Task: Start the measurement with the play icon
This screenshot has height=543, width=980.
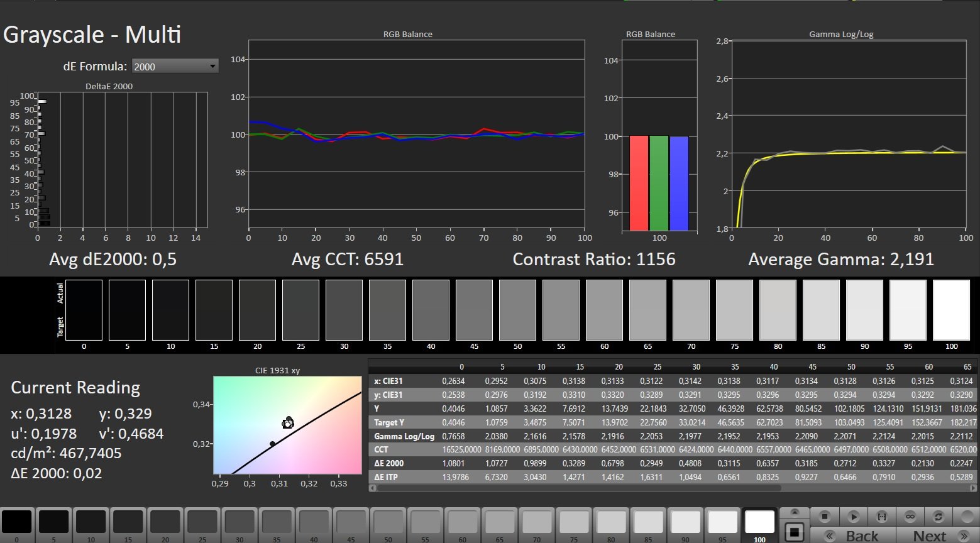Action: 853,517
